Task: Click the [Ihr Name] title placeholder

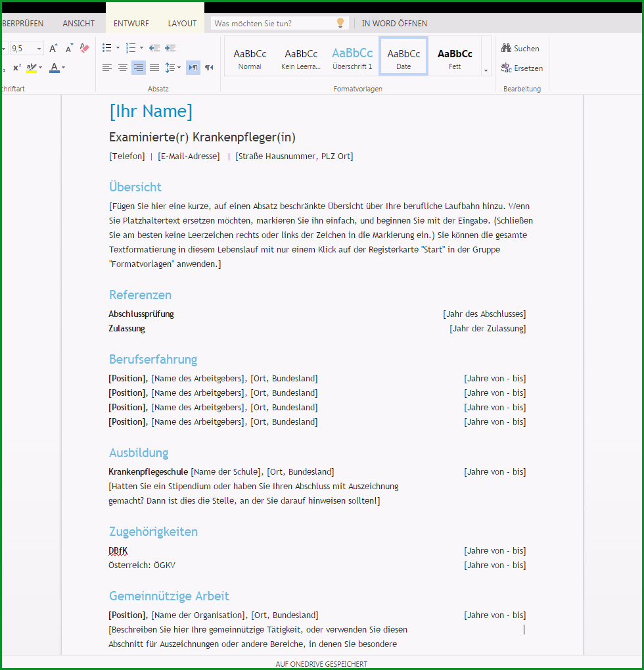Action: [150, 111]
